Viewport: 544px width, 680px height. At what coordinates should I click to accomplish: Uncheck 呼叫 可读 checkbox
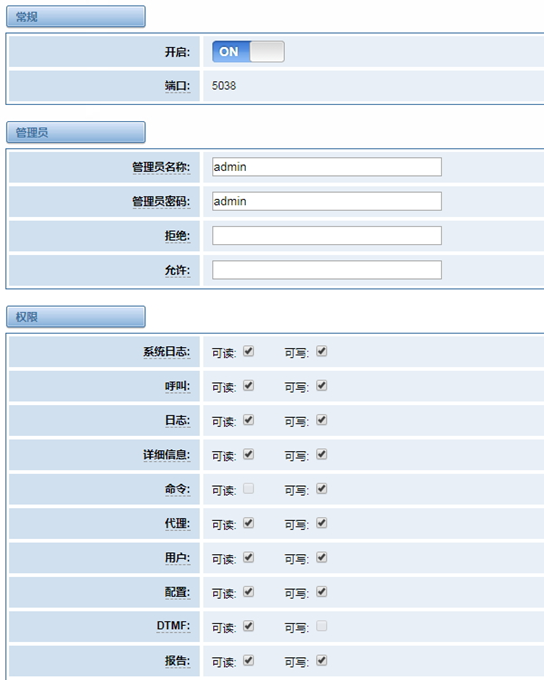pos(248,385)
